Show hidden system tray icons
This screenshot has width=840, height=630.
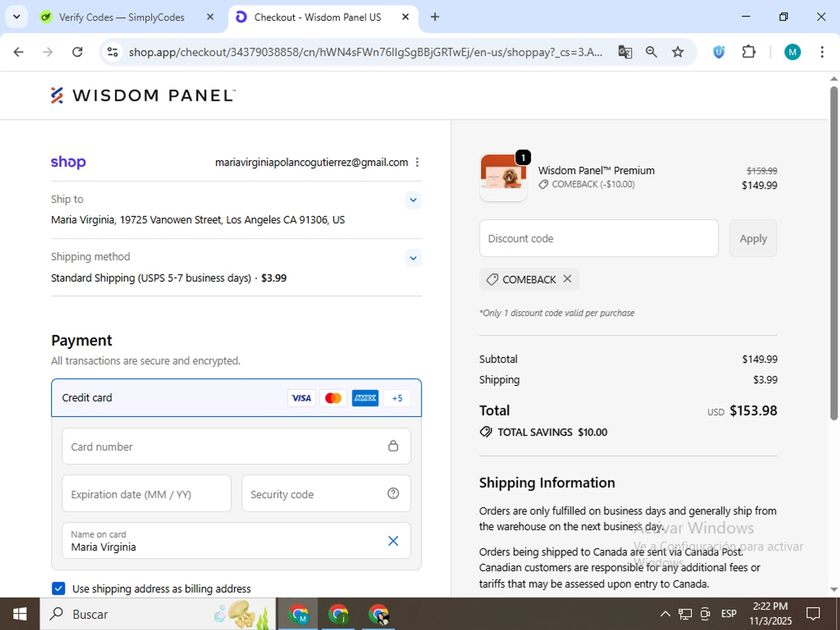tap(665, 614)
